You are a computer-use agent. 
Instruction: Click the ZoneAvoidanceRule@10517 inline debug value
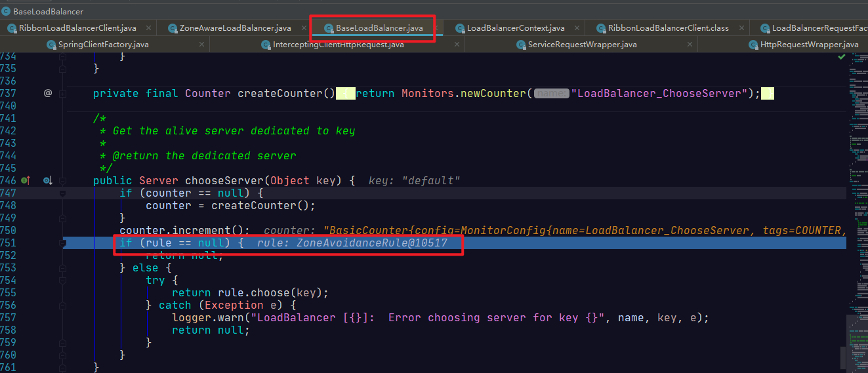(x=371, y=243)
